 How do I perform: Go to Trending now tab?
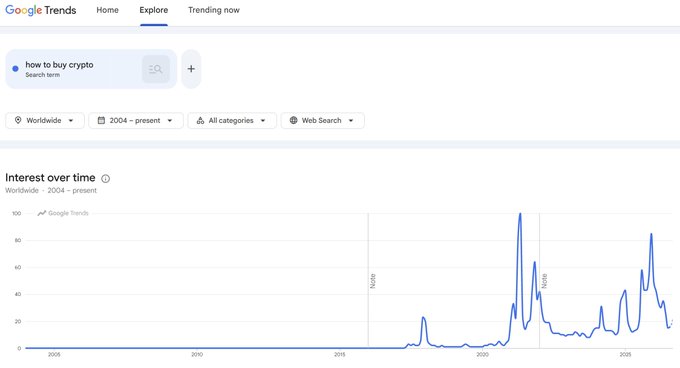click(x=214, y=10)
